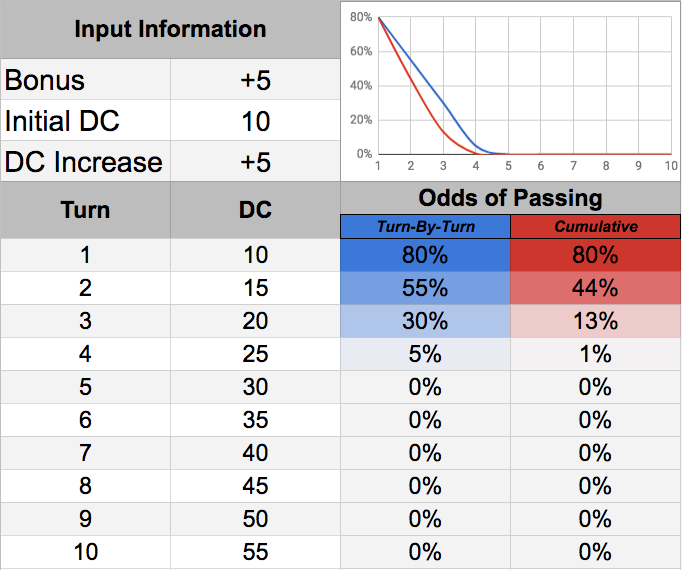
Task: Click the DC Increase value cell
Action: [x=255, y=162]
